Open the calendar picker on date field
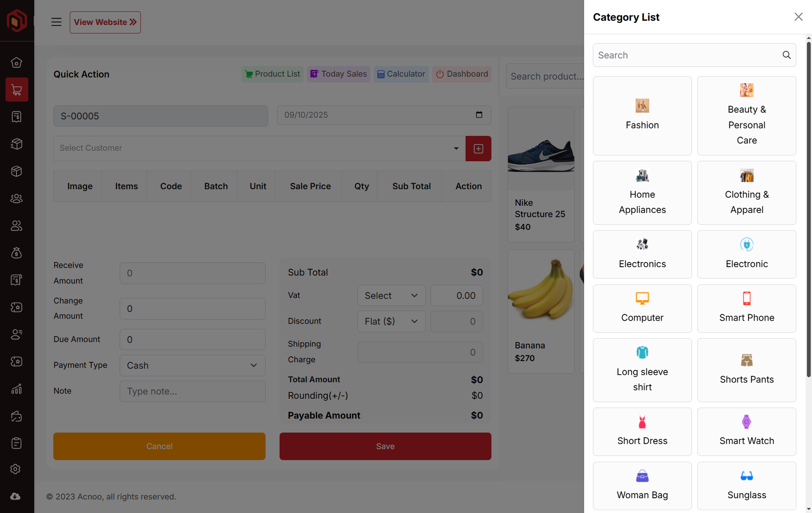The image size is (812, 513). 479,115
